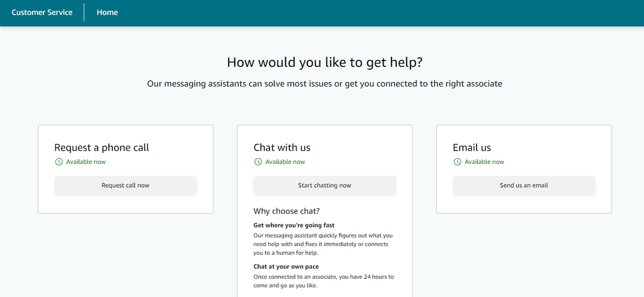Click the 'How would you like to get help?' title
Screen dimensions: 644x297
tap(325, 62)
